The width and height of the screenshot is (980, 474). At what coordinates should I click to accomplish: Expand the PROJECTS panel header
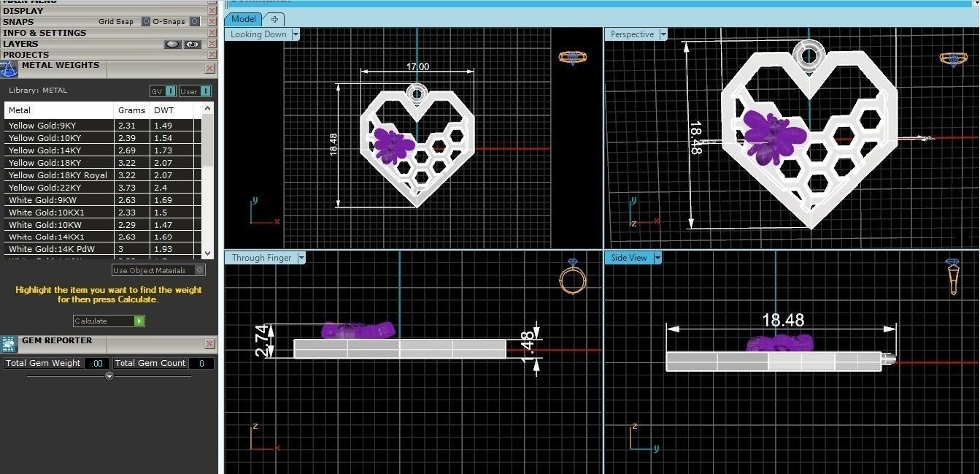tap(26, 55)
